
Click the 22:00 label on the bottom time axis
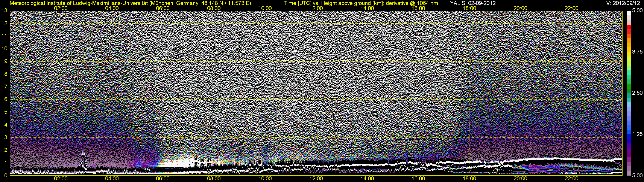571,179
